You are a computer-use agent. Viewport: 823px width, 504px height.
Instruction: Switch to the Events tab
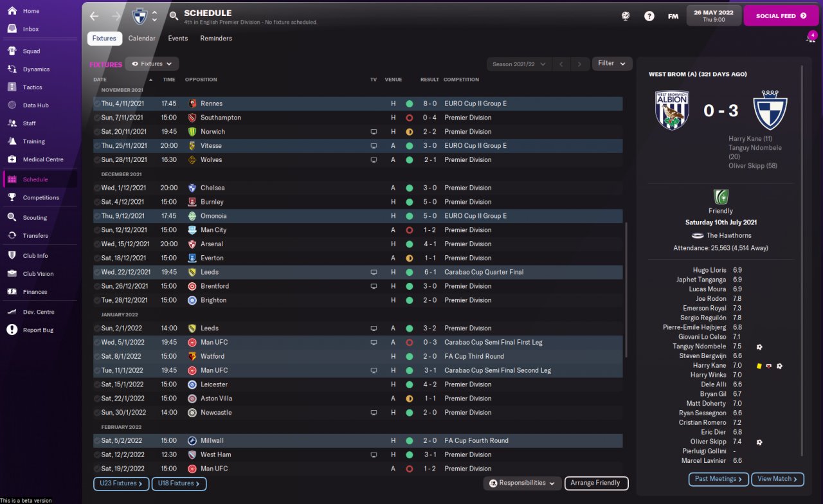click(178, 39)
